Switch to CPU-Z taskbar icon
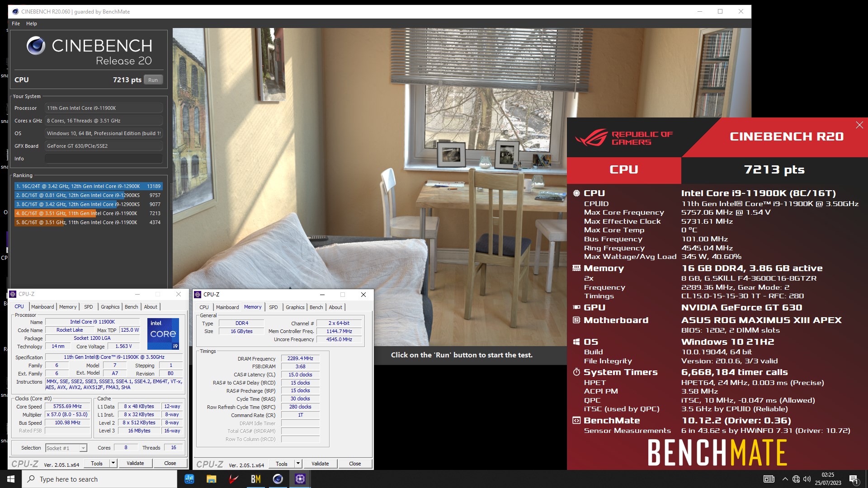The image size is (868, 488). coord(300,479)
